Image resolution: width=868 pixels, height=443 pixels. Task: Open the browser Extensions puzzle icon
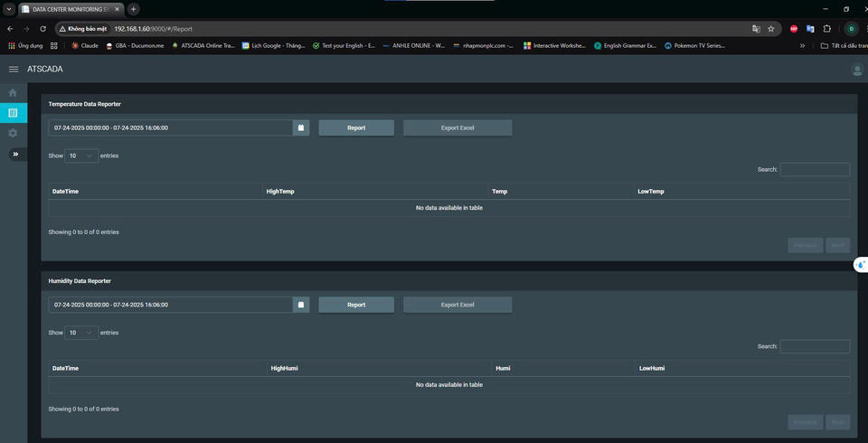tap(826, 28)
